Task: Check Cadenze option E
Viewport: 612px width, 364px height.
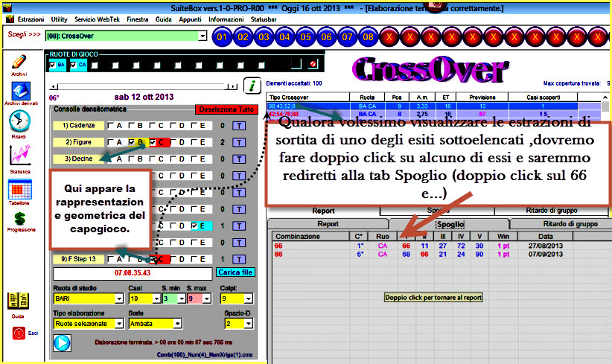Action: click(194, 126)
